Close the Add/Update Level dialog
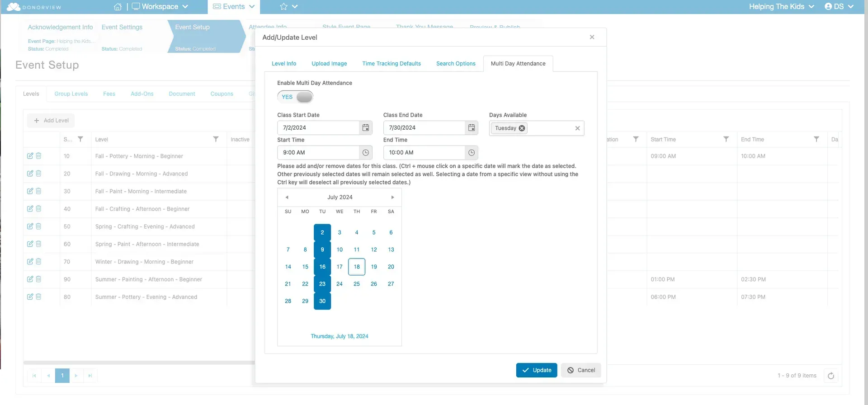 (x=592, y=37)
